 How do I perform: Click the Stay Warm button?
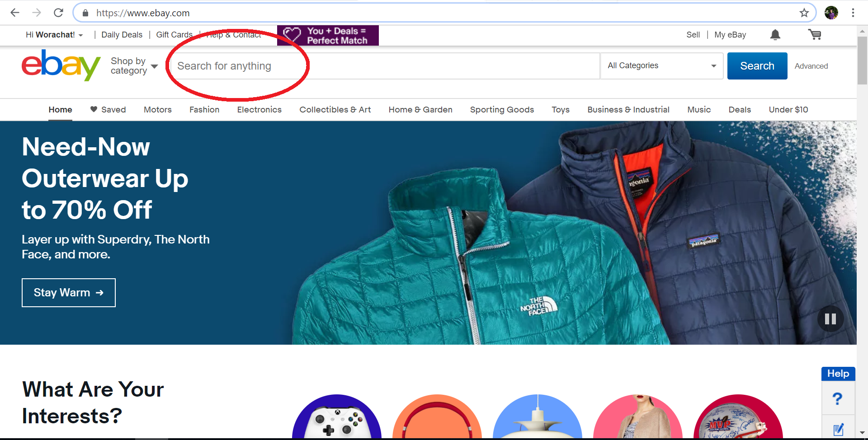pyautogui.click(x=69, y=293)
